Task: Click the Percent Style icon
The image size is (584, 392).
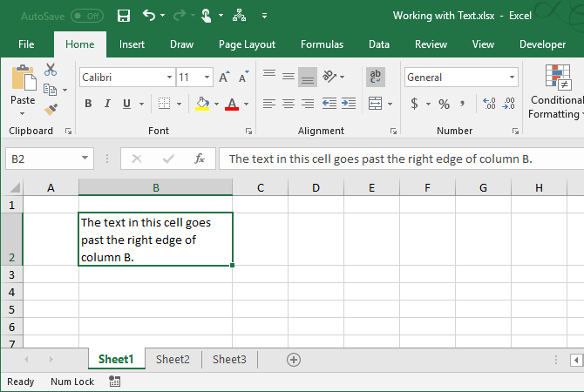Action: (444, 104)
